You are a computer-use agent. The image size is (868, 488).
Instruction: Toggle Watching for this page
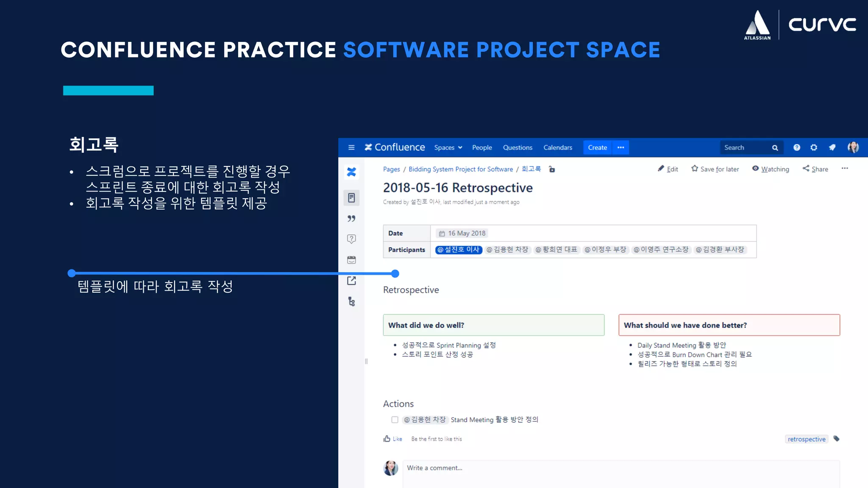pyautogui.click(x=771, y=169)
